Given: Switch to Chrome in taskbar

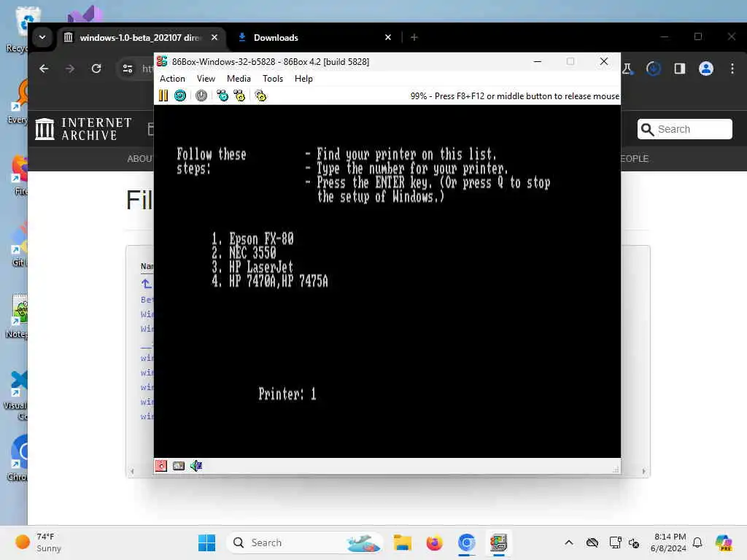Looking at the screenshot, I should [466, 542].
